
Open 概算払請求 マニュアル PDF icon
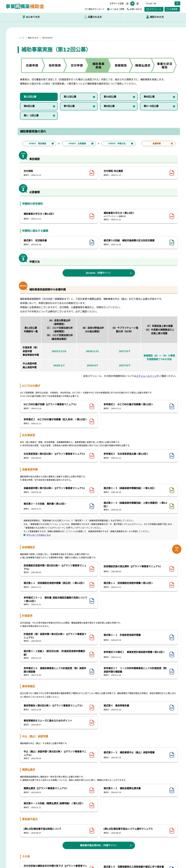tap(92, 790)
